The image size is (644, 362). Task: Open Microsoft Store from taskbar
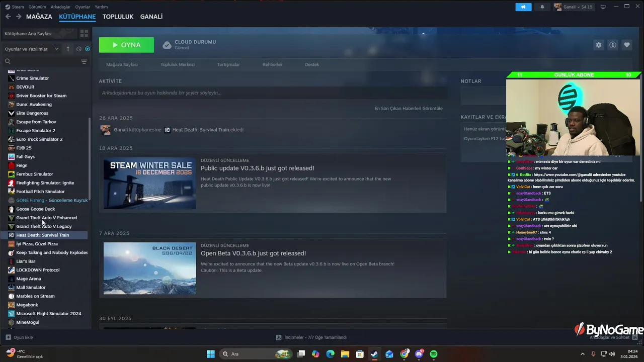pyautogui.click(x=360, y=354)
